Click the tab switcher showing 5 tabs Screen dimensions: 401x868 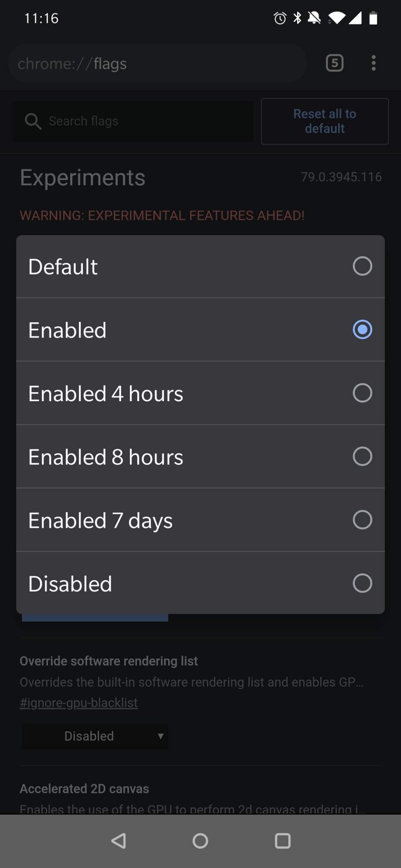click(334, 63)
